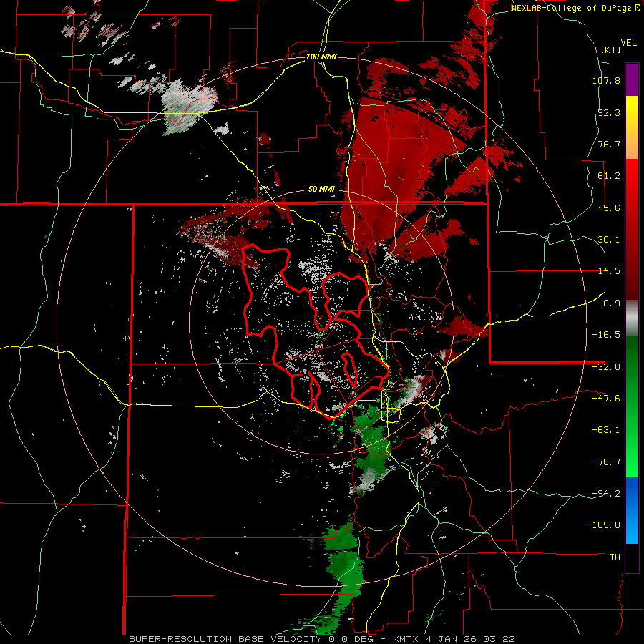Viewport: 644px width, 644px height.
Task: Click the Super-Resolution Base Velocity caption
Action: [x=321, y=639]
